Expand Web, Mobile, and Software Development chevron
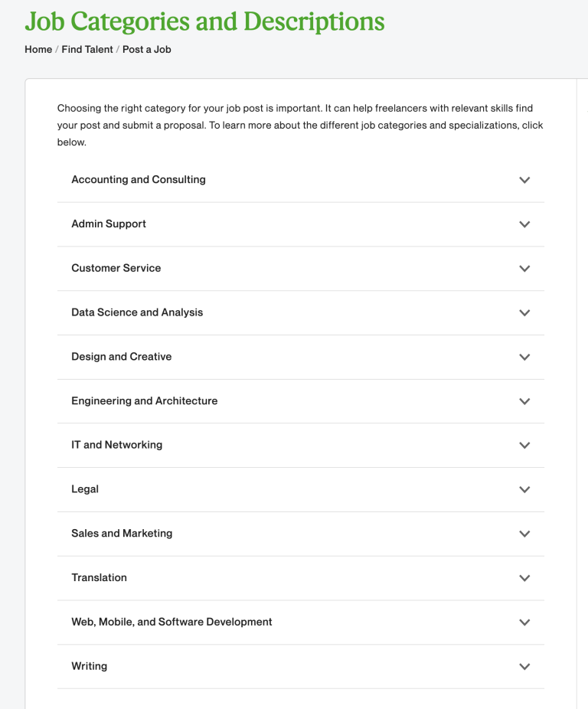 [x=524, y=622]
